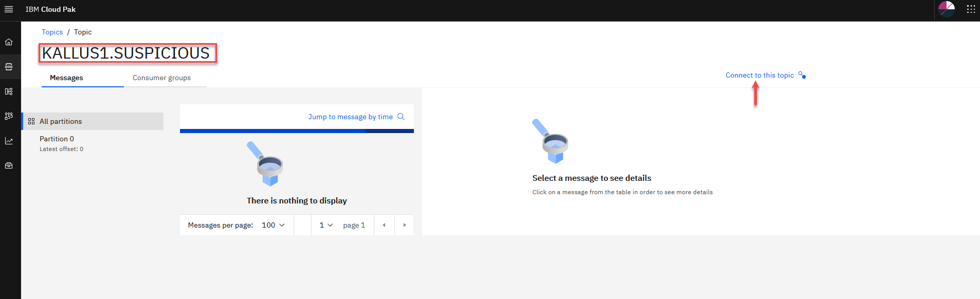Click the search icon beside Jump to message
This screenshot has width=980, height=299.
coord(401,117)
